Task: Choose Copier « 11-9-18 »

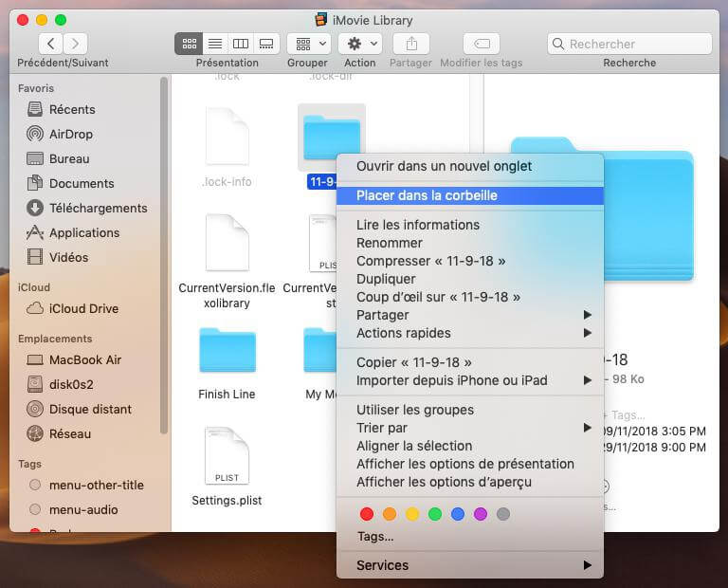Action: [470, 362]
